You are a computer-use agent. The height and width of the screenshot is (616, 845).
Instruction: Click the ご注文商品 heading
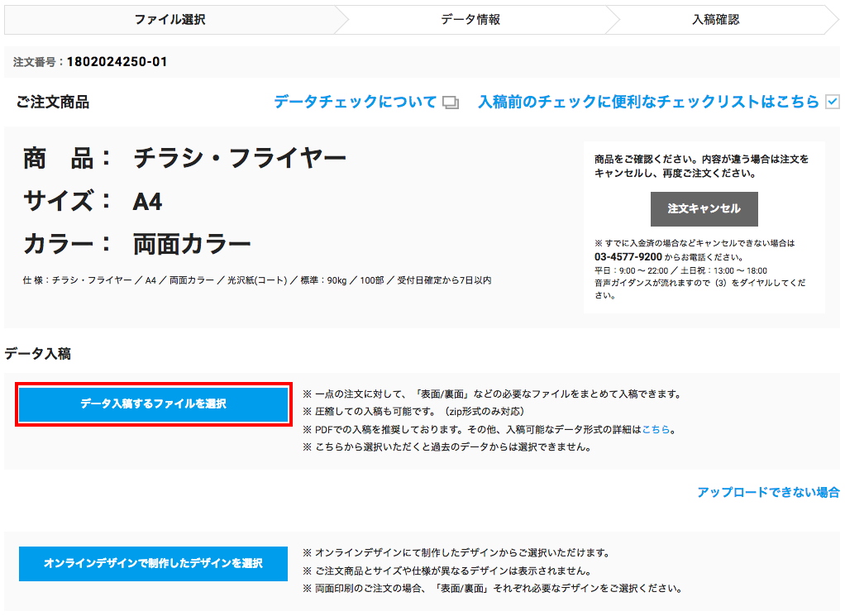coord(53,103)
